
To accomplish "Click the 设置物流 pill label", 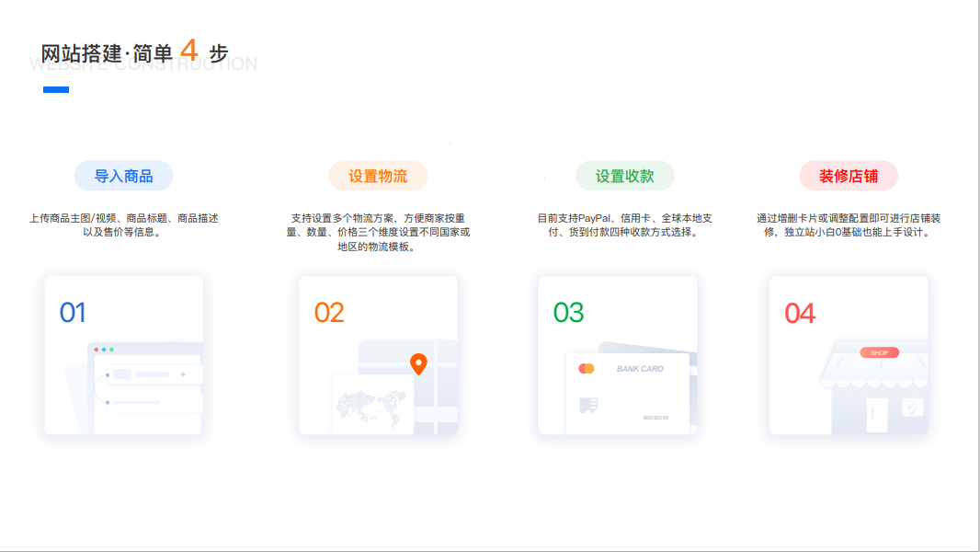I will pyautogui.click(x=378, y=176).
